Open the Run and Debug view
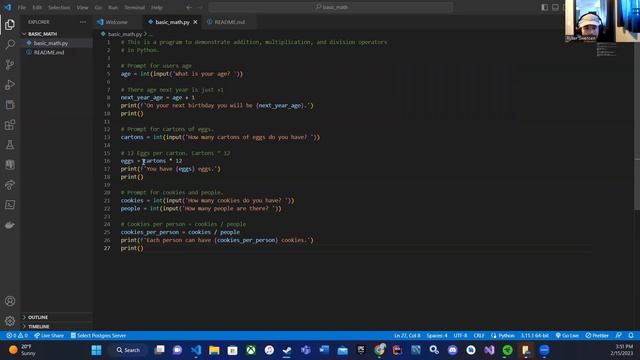This screenshot has height=360, width=640. pos(10,84)
